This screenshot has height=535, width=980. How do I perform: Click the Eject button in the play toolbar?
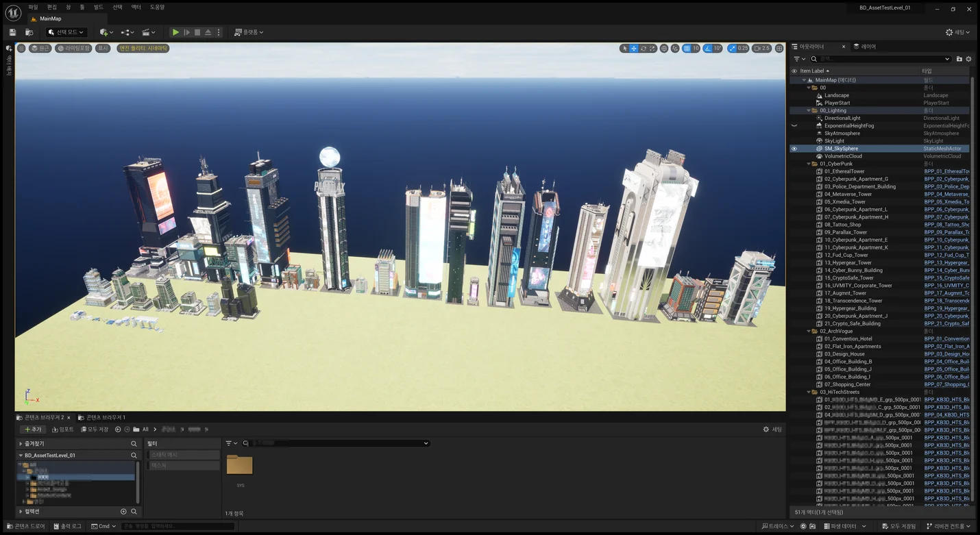[208, 32]
